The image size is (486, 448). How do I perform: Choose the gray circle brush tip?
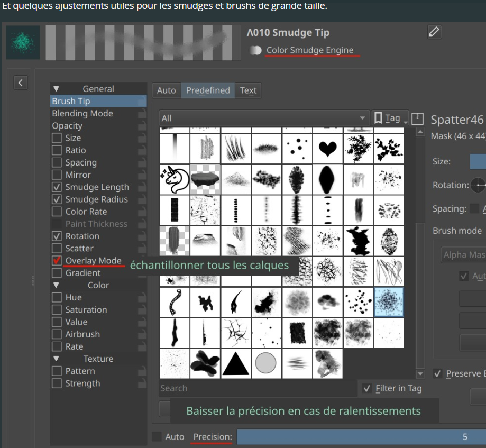pos(266,363)
